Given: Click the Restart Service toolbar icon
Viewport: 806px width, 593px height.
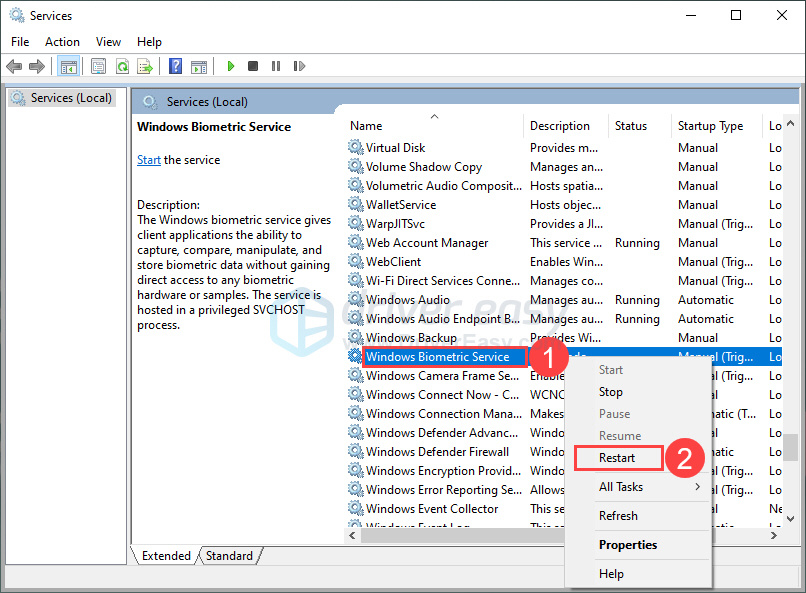Looking at the screenshot, I should click(297, 66).
